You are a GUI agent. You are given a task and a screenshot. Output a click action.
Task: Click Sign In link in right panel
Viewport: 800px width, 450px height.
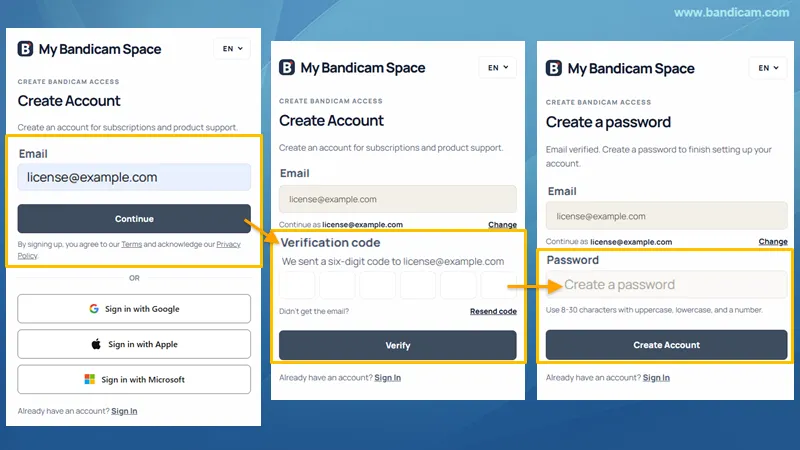(x=656, y=378)
